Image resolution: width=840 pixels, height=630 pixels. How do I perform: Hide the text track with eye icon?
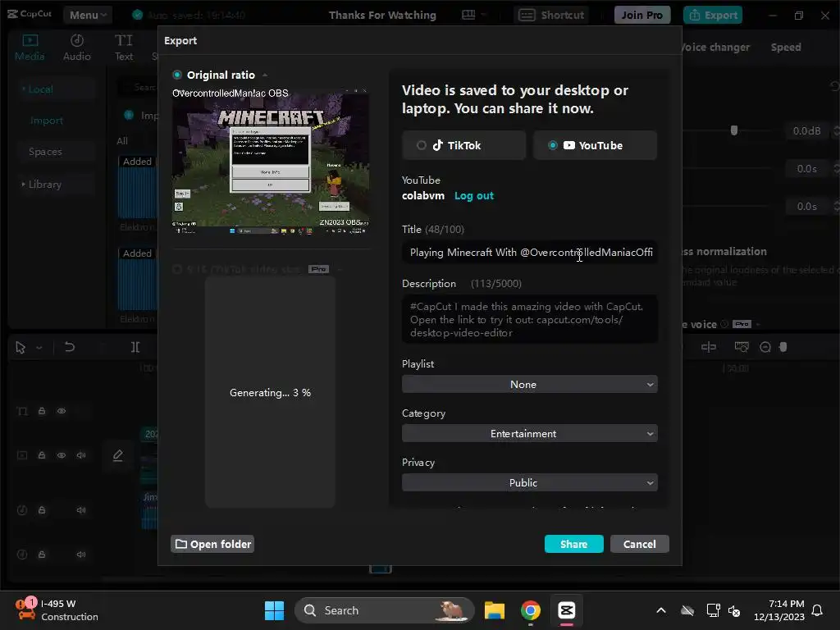point(62,411)
